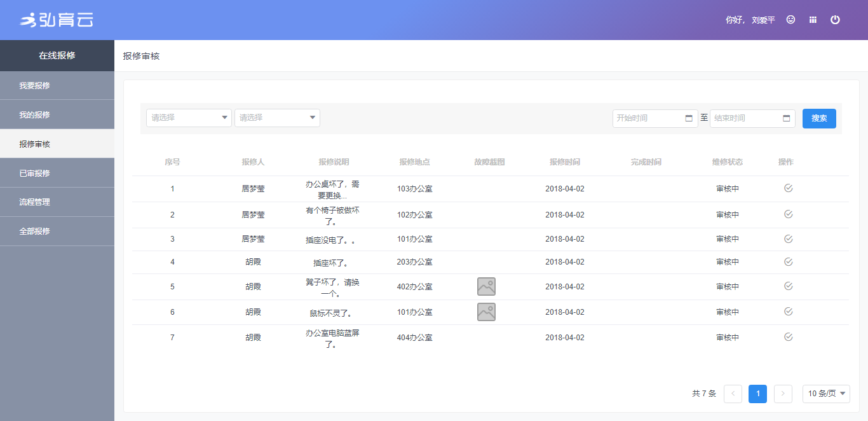Click the power logout icon in header

tap(835, 20)
